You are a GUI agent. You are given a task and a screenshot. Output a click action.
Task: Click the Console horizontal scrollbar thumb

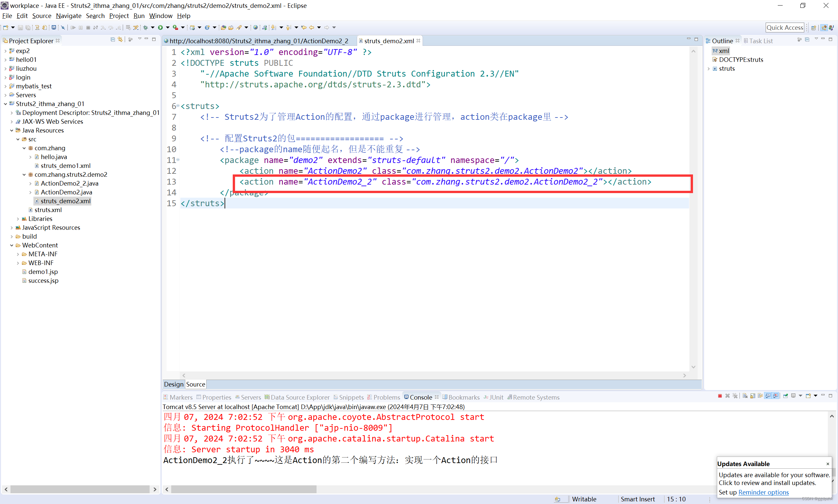[x=244, y=489]
